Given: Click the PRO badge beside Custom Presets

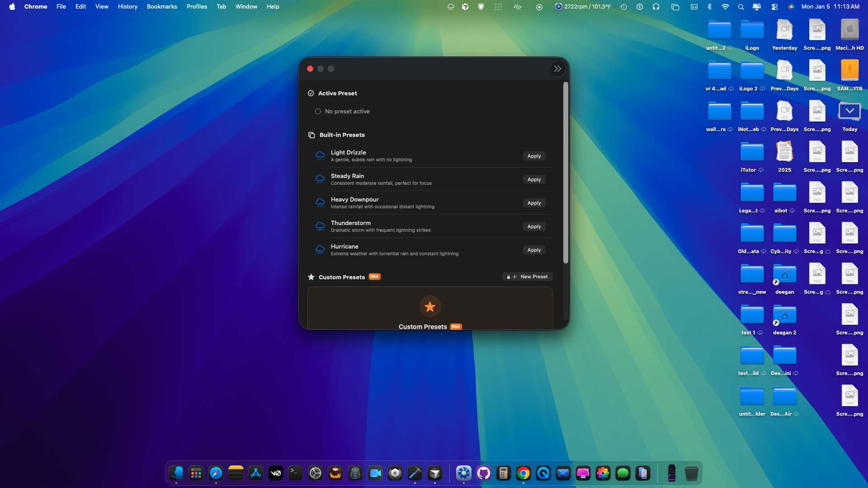Looking at the screenshot, I should coord(374,277).
